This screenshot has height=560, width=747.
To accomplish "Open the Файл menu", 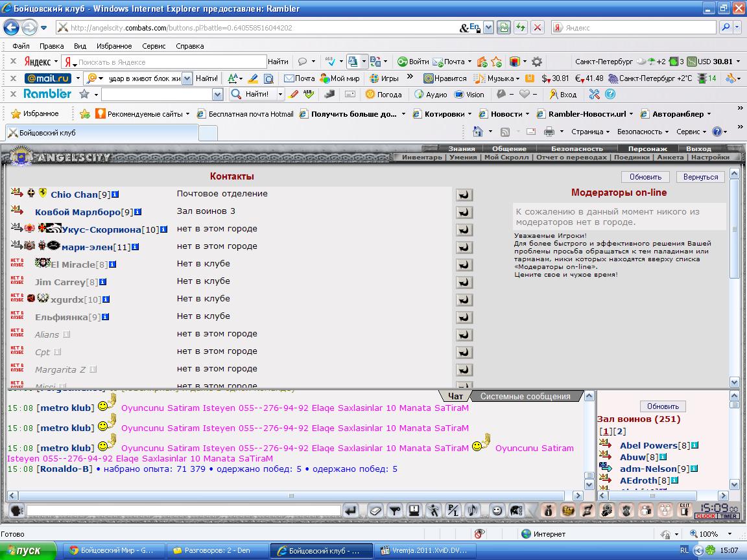I will 21,46.
